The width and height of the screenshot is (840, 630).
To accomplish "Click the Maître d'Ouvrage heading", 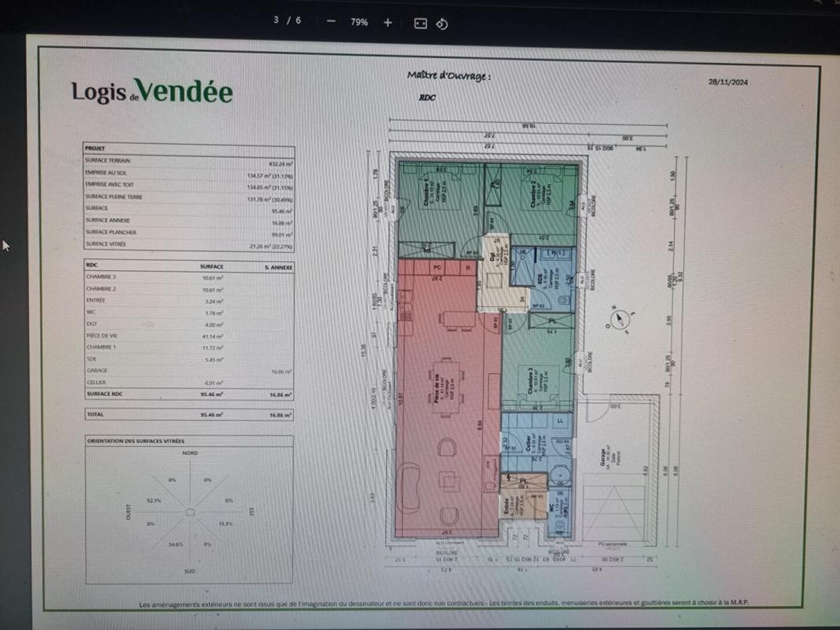I will [x=449, y=76].
